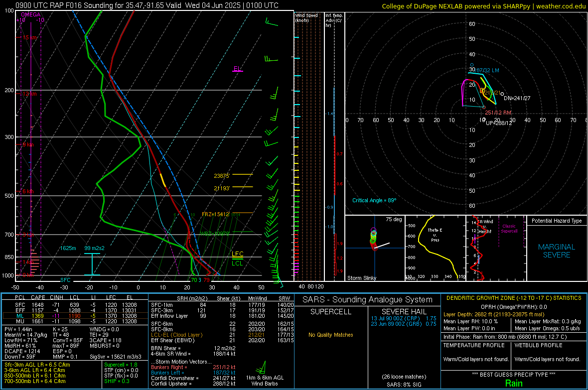Image resolution: width=588 pixels, height=390 pixels.
Task: Click the yellow LFC marker on the skew-T
Action: pyautogui.click(x=237, y=254)
